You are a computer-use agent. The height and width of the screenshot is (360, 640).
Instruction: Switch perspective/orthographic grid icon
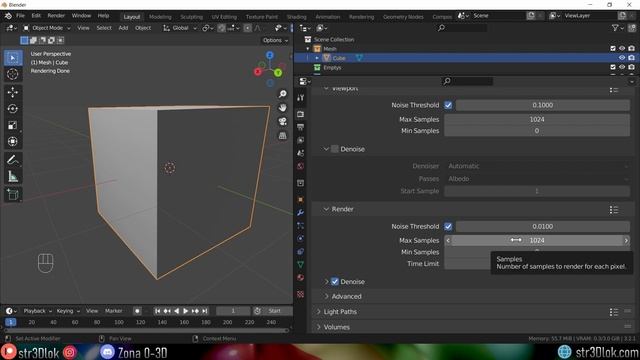pyautogui.click(x=282, y=136)
